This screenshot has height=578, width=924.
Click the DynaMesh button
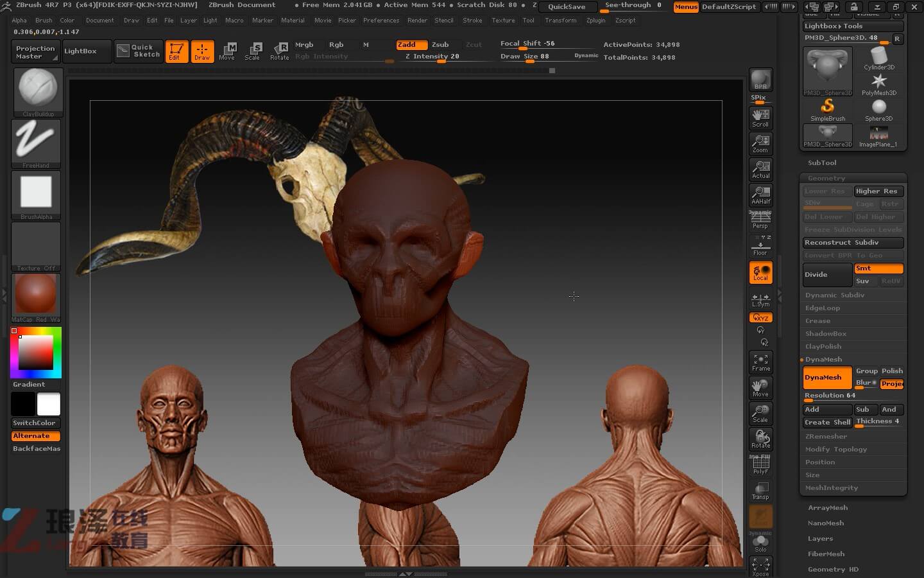point(827,378)
